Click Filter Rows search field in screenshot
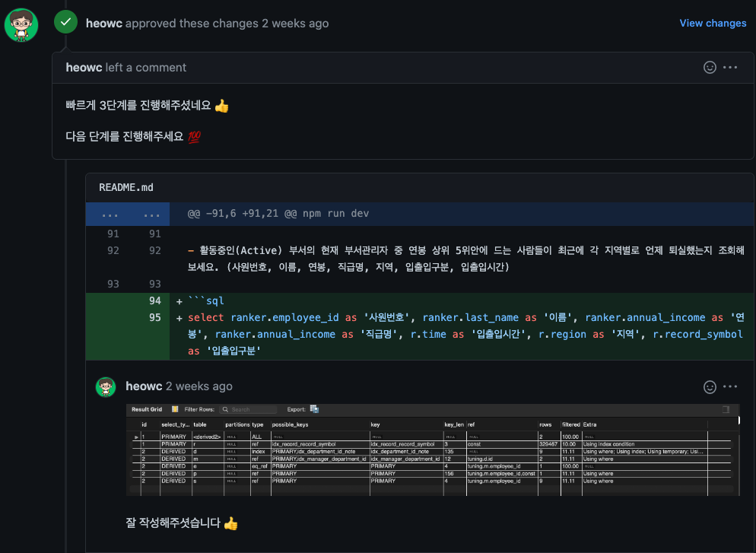The height and width of the screenshot is (553, 756). coord(248,409)
